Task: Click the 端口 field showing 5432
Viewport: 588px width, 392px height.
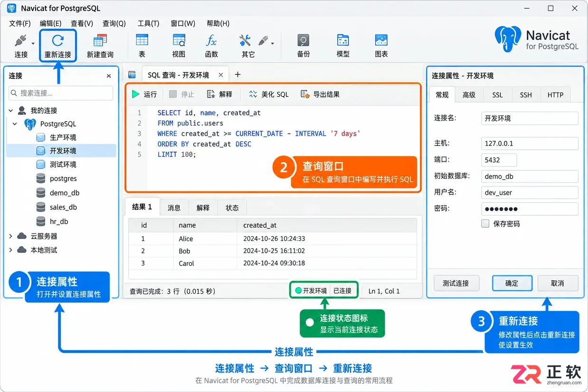Action: click(499, 160)
